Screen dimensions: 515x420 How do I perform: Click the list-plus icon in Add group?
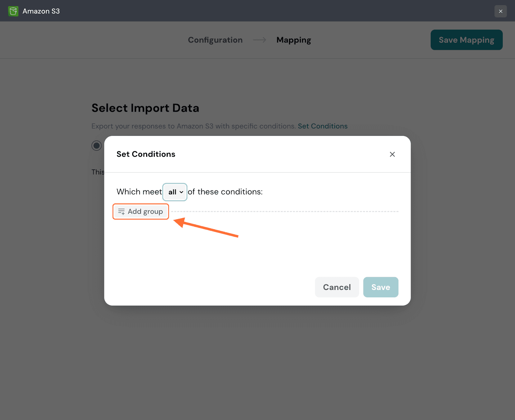click(x=121, y=211)
